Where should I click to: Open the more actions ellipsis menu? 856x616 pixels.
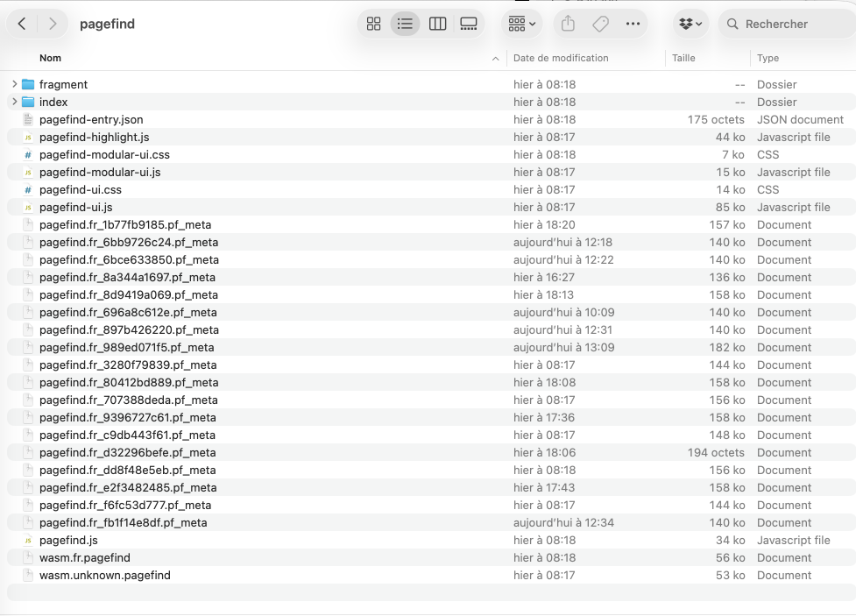(x=633, y=25)
